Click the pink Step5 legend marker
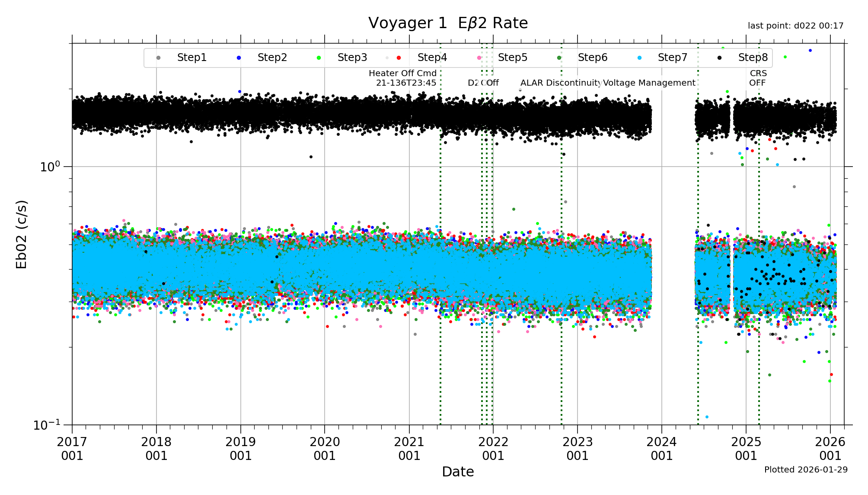The height and width of the screenshot is (495, 868). (479, 58)
